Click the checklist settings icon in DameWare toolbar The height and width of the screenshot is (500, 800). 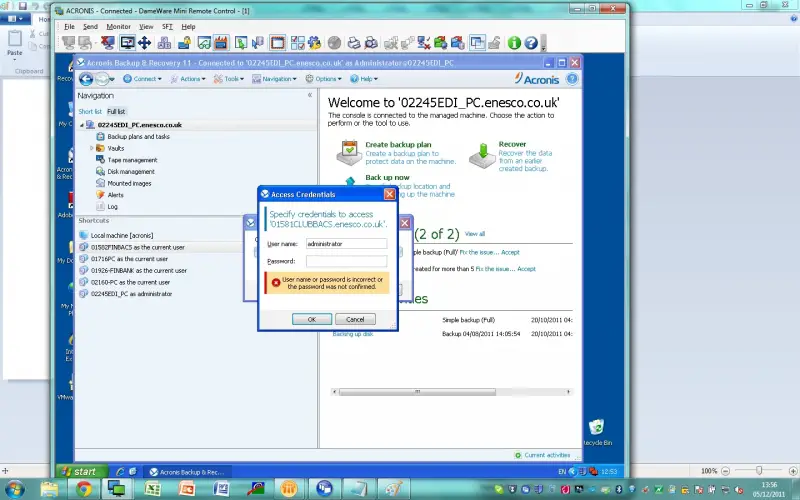tap(297, 43)
